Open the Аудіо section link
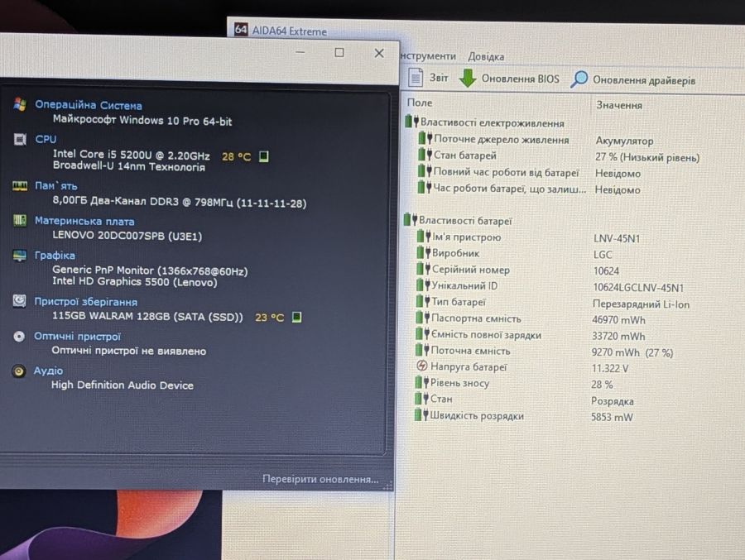This screenshot has width=745, height=560. [x=48, y=371]
